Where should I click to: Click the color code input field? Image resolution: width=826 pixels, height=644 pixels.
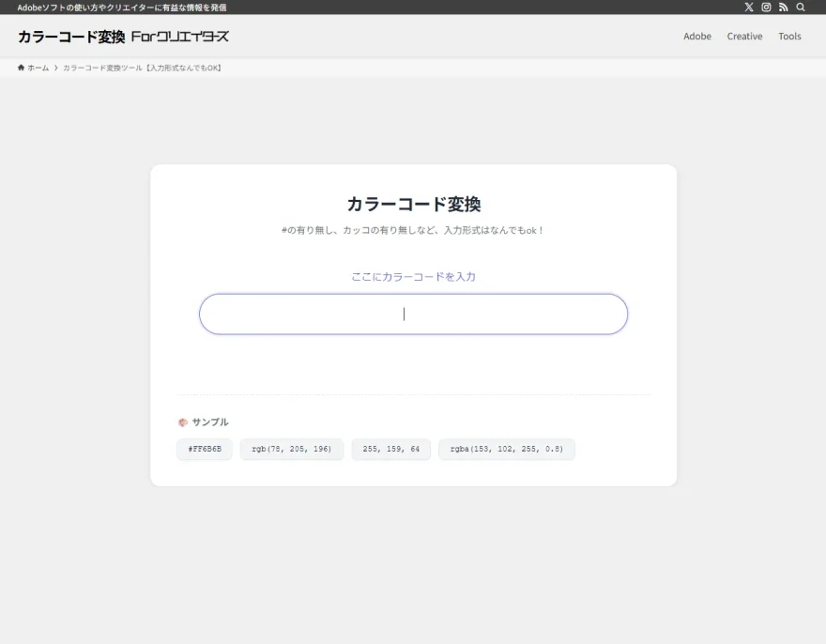pos(413,314)
